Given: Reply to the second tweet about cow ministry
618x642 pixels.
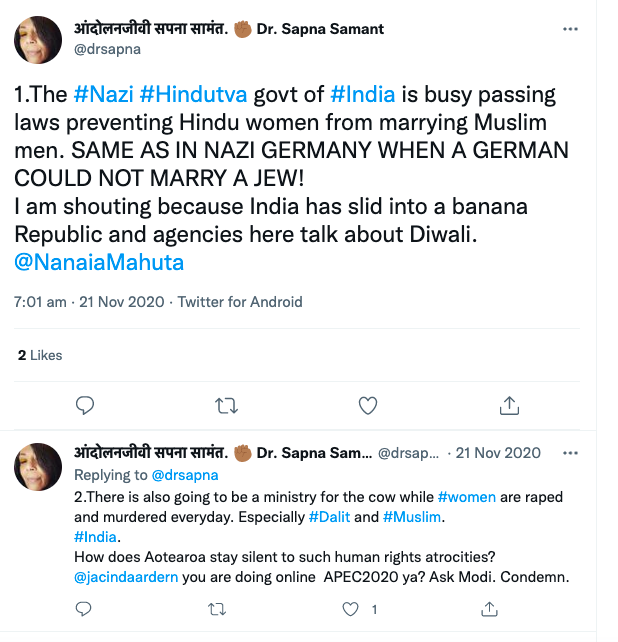Looking at the screenshot, I should point(86,609).
